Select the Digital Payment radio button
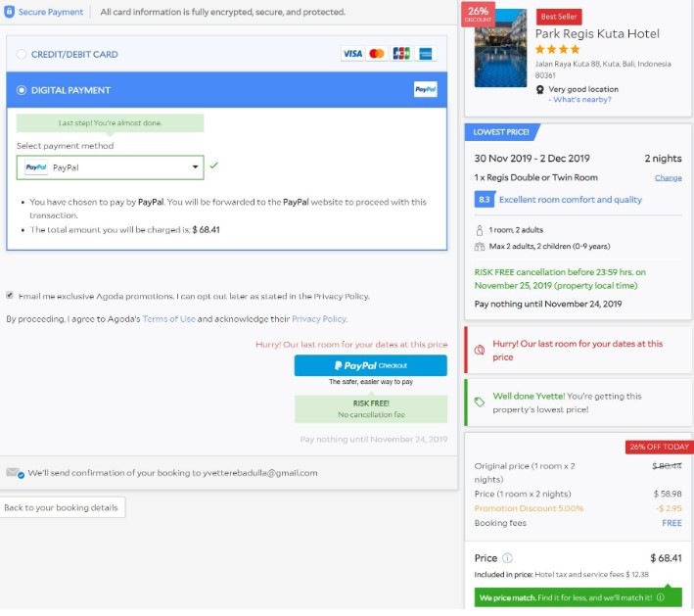This screenshot has width=694, height=616. pyautogui.click(x=22, y=90)
